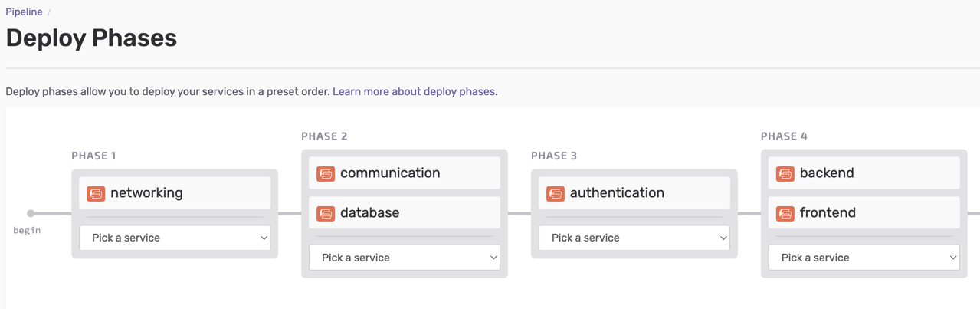Open 'Learn more about deploy phases' link
Image resolution: width=980 pixels, height=309 pixels.
pyautogui.click(x=414, y=91)
